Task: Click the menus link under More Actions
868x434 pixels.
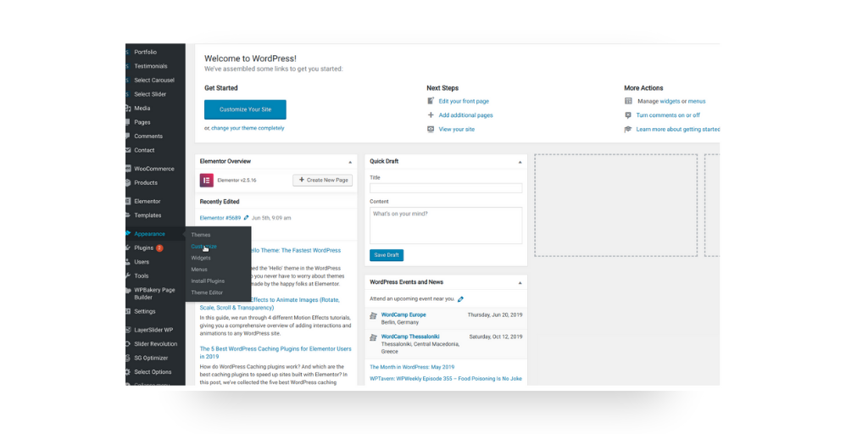Action: pos(697,102)
